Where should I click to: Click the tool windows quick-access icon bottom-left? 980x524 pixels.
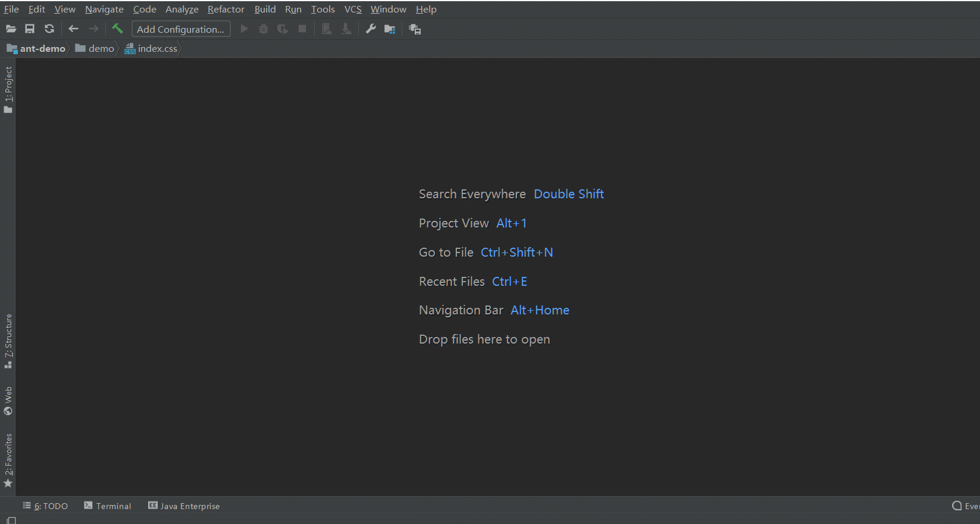(11, 520)
